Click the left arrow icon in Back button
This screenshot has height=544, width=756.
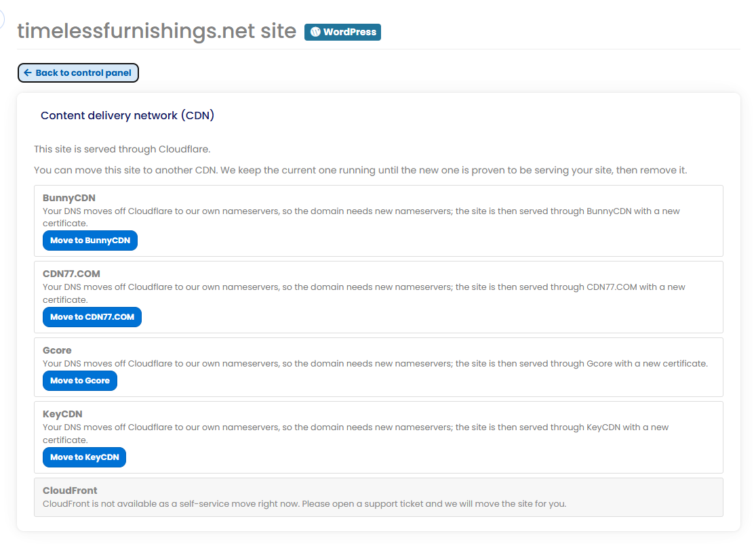click(x=28, y=72)
